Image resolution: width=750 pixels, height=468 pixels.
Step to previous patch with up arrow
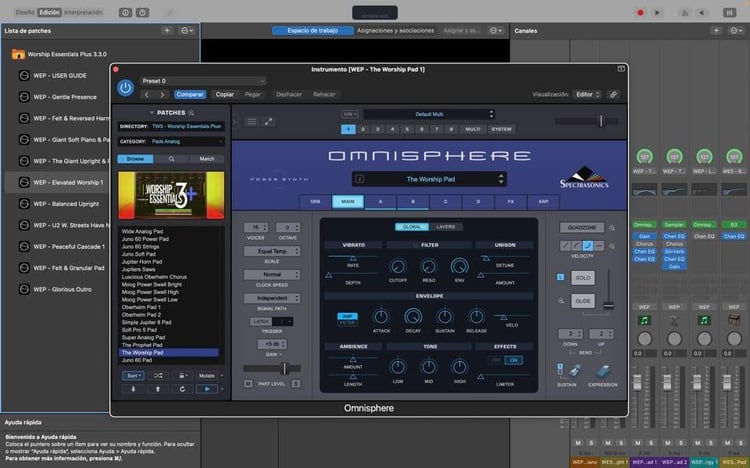click(158, 389)
